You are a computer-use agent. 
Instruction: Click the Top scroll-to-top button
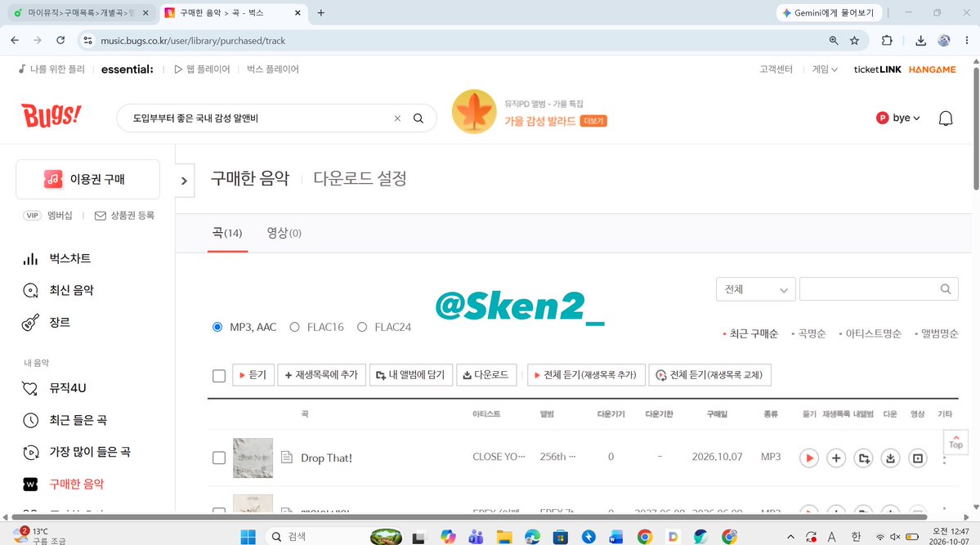click(x=955, y=442)
